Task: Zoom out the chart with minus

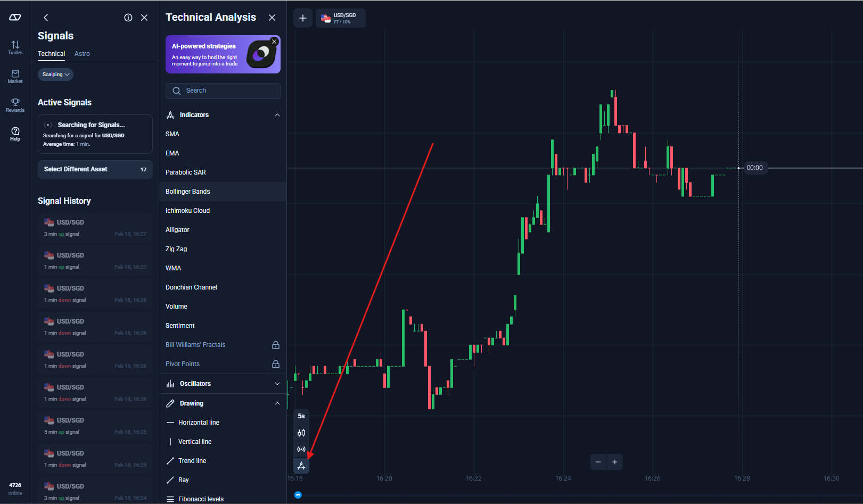Action: click(x=598, y=462)
